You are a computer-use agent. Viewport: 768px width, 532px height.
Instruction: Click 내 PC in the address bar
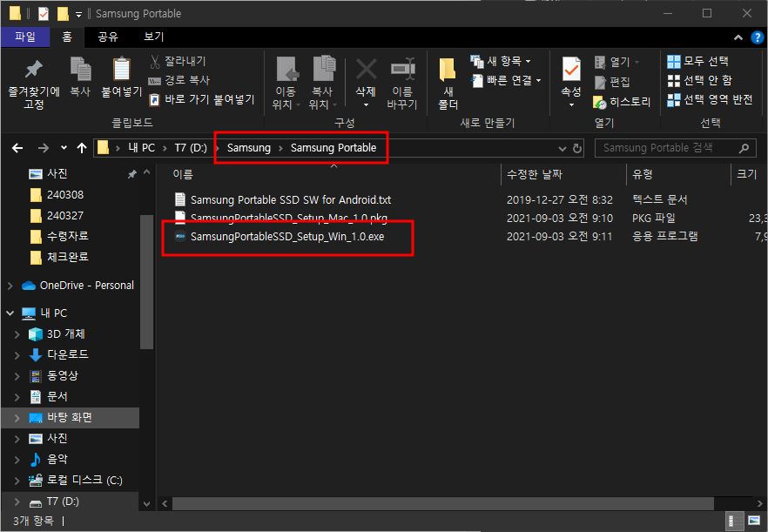[x=142, y=148]
